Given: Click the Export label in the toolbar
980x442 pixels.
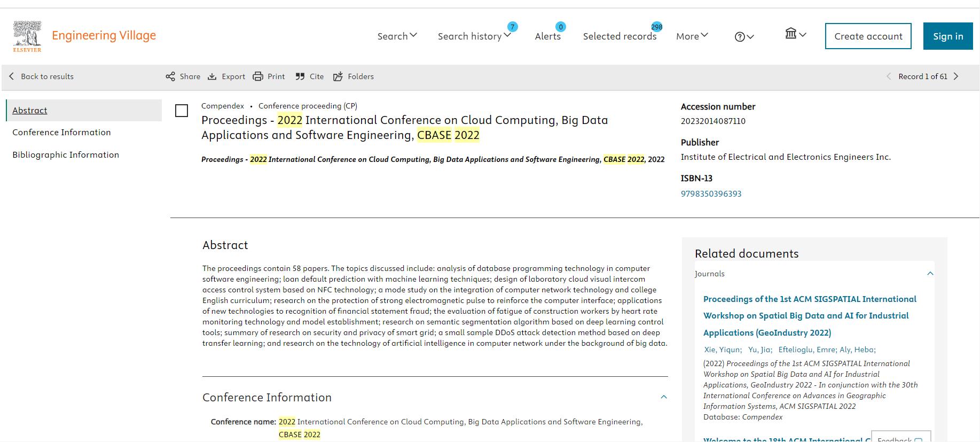Looking at the screenshot, I should (x=233, y=76).
